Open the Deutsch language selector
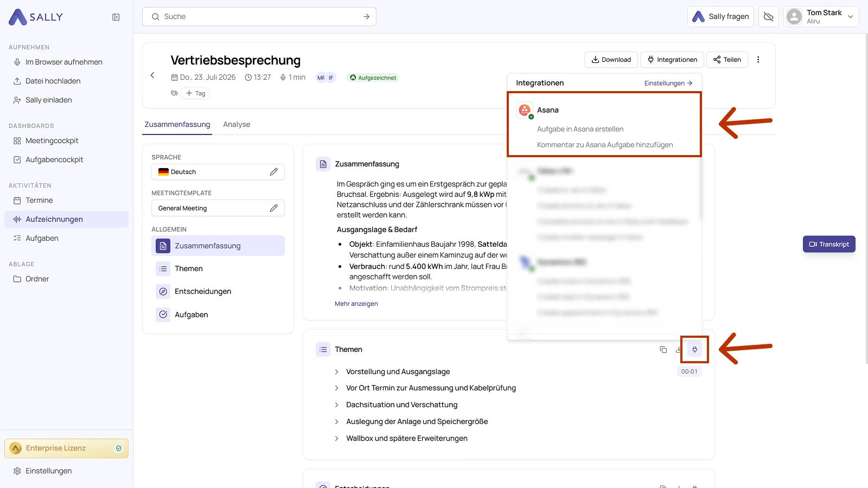The image size is (868, 488). (218, 172)
